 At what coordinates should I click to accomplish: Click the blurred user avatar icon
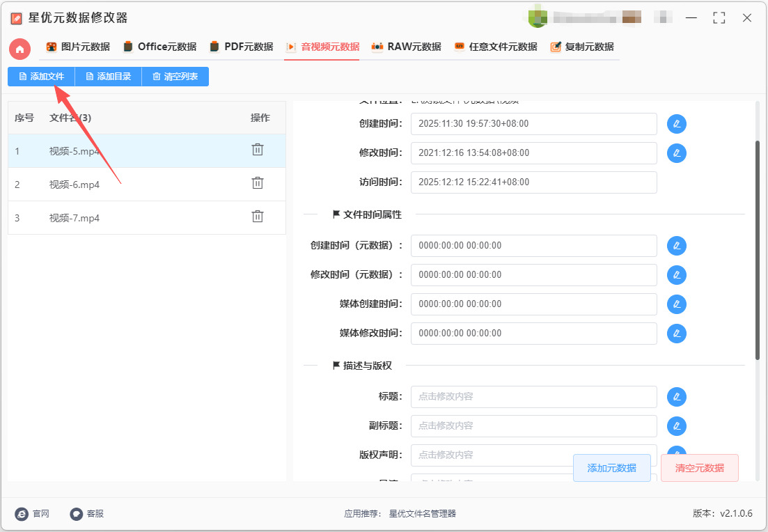coord(538,18)
